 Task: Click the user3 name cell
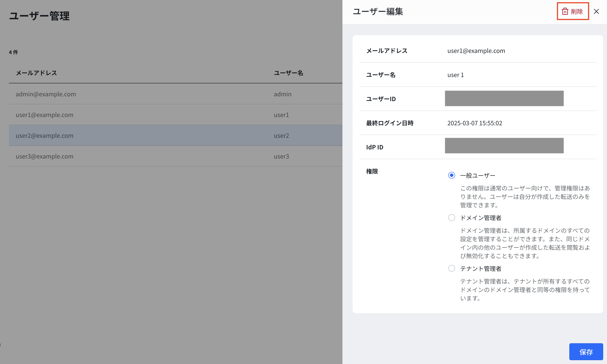coord(281,156)
